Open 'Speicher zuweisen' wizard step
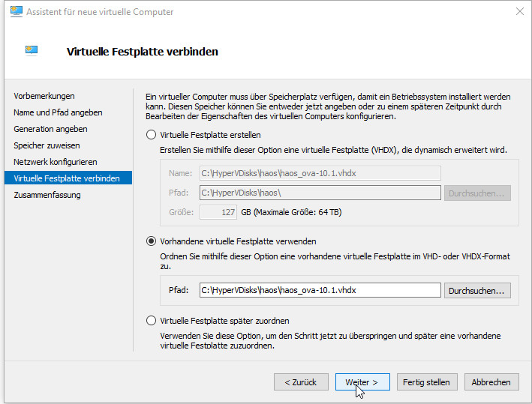This screenshot has height=404, width=532. tap(47, 145)
